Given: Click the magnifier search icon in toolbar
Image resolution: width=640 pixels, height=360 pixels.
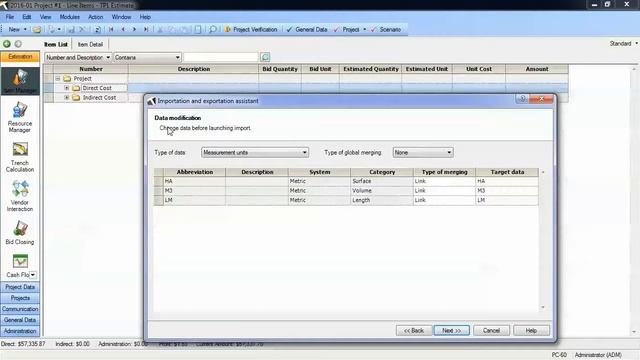Looking at the screenshot, I should coord(213,29).
